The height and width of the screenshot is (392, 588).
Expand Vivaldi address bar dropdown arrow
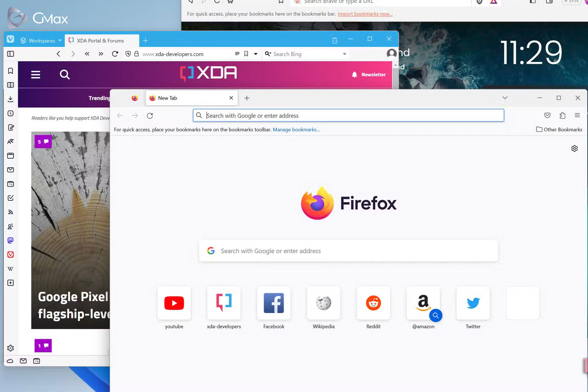point(255,54)
